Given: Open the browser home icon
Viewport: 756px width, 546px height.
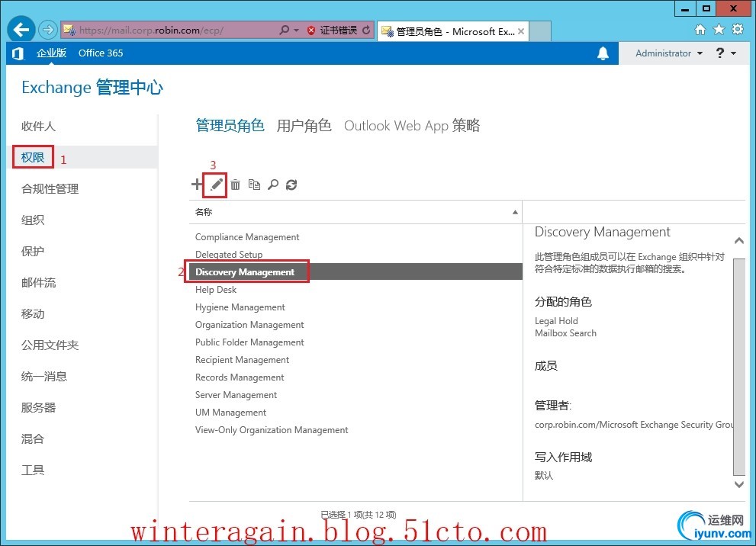Looking at the screenshot, I should 700,30.
